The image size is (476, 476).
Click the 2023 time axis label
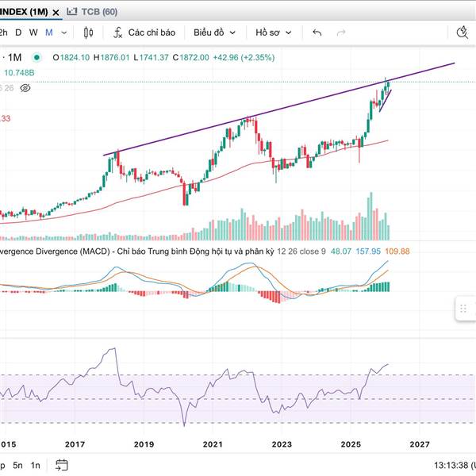coord(282,444)
